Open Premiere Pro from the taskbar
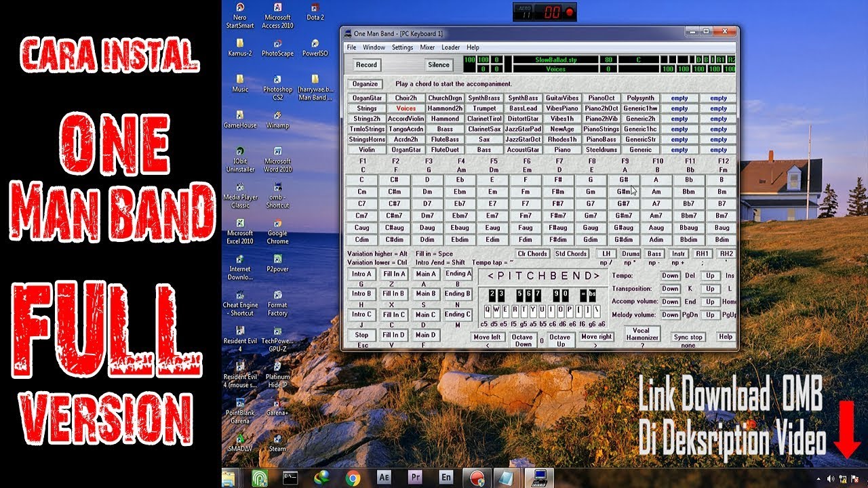Image resolution: width=868 pixels, height=488 pixels. point(415,478)
